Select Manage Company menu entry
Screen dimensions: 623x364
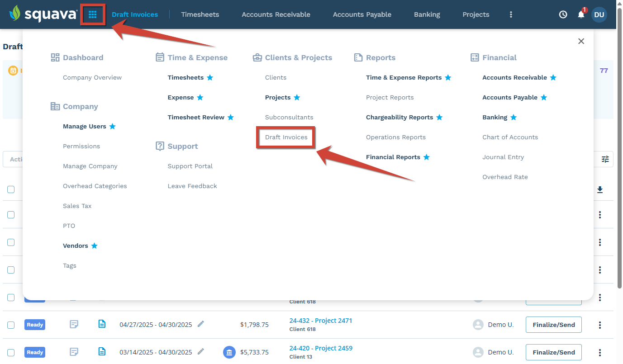[90, 166]
